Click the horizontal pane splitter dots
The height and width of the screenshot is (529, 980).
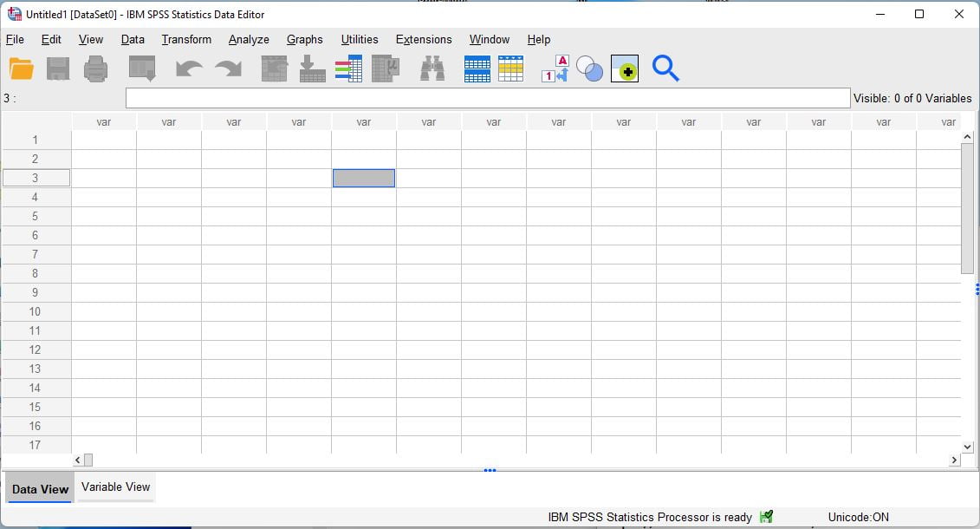click(490, 470)
